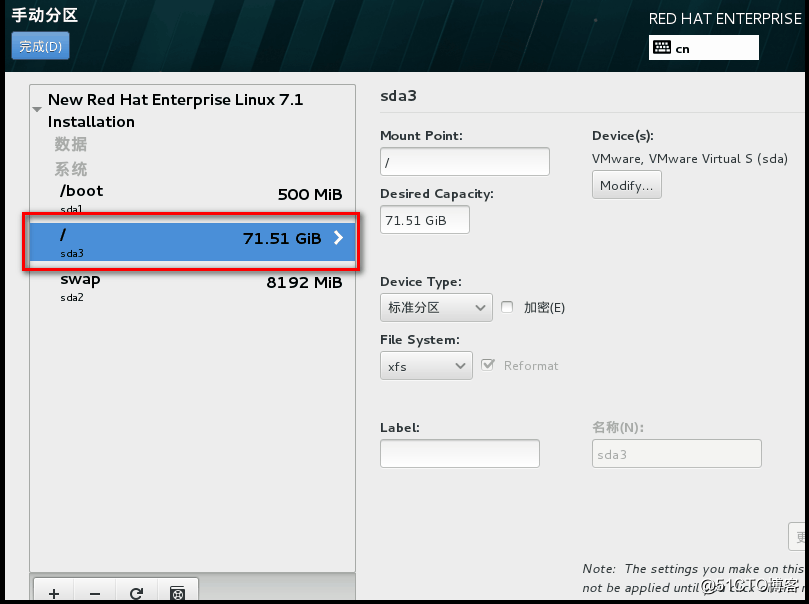Add a new mount point with plus icon

[x=54, y=593]
